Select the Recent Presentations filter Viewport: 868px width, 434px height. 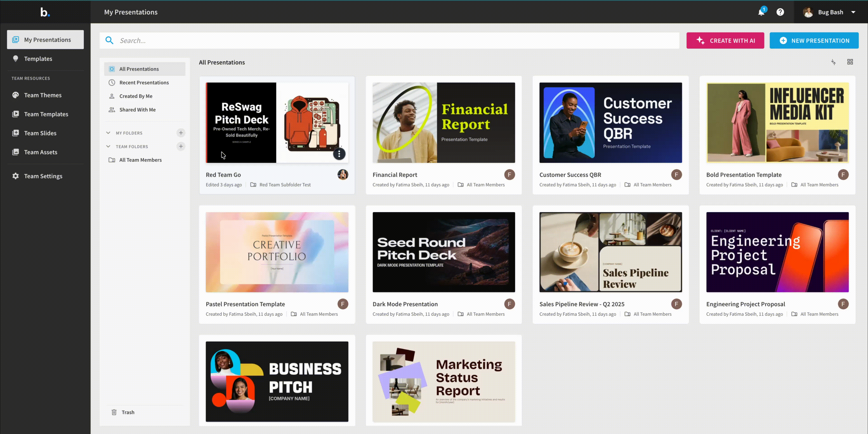click(145, 83)
